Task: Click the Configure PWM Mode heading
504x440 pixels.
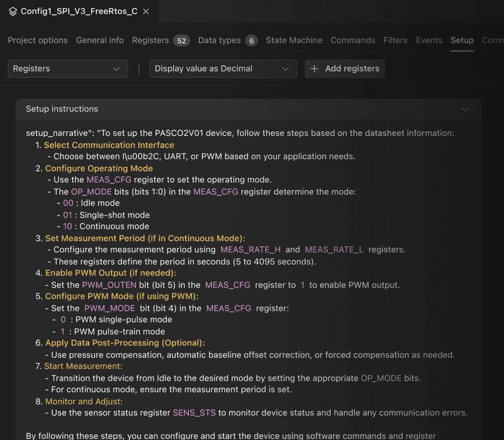Action: point(122,296)
